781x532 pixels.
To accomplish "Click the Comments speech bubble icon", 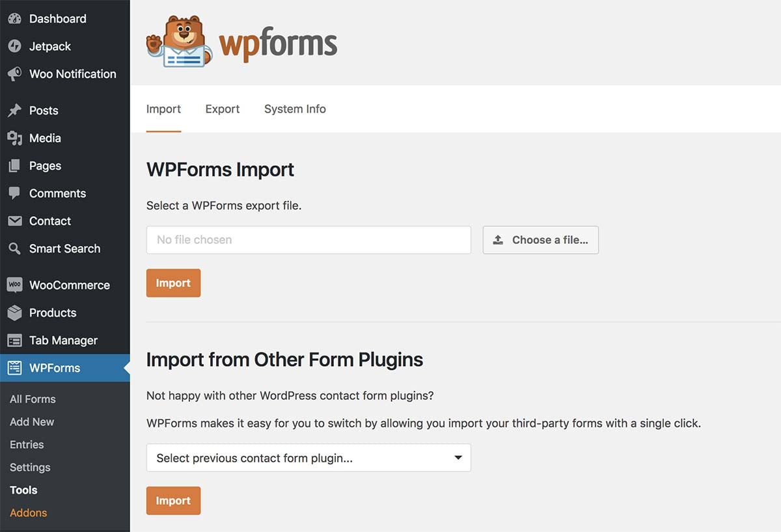I will (16, 193).
